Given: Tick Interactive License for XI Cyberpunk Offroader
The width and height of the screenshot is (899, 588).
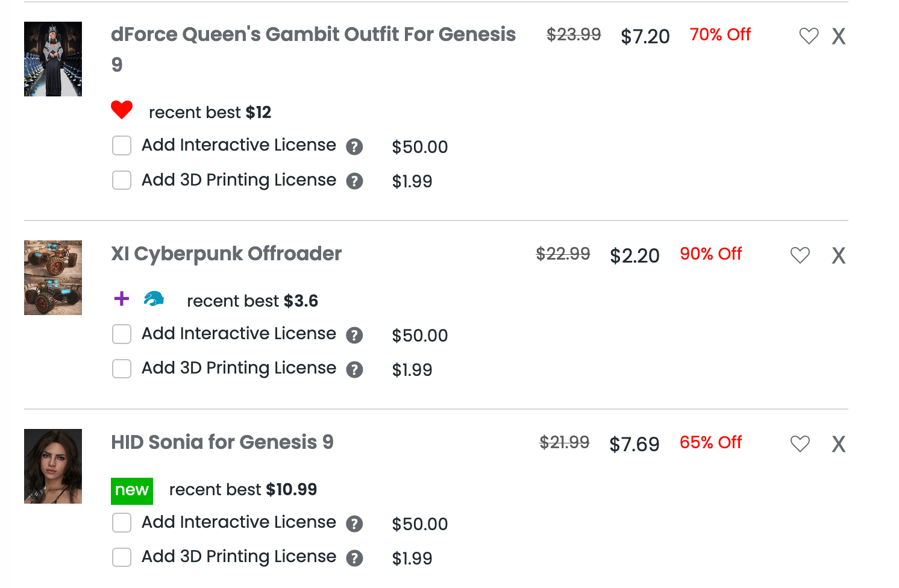Looking at the screenshot, I should (x=122, y=334).
